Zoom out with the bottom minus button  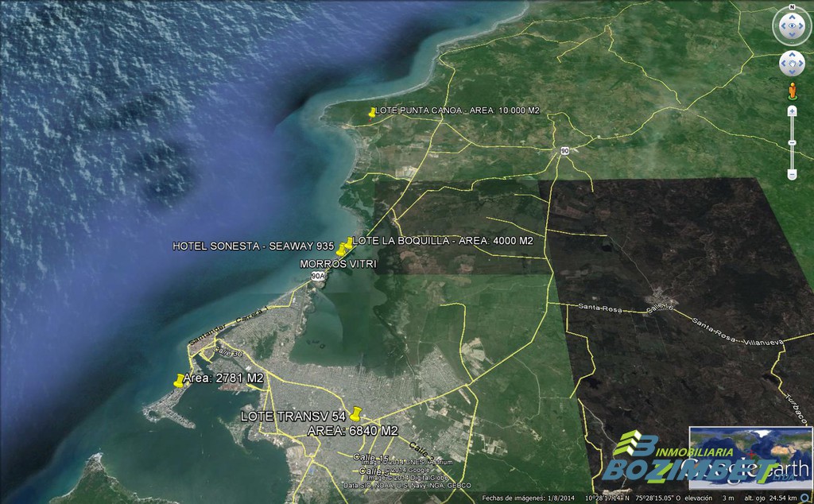point(792,174)
